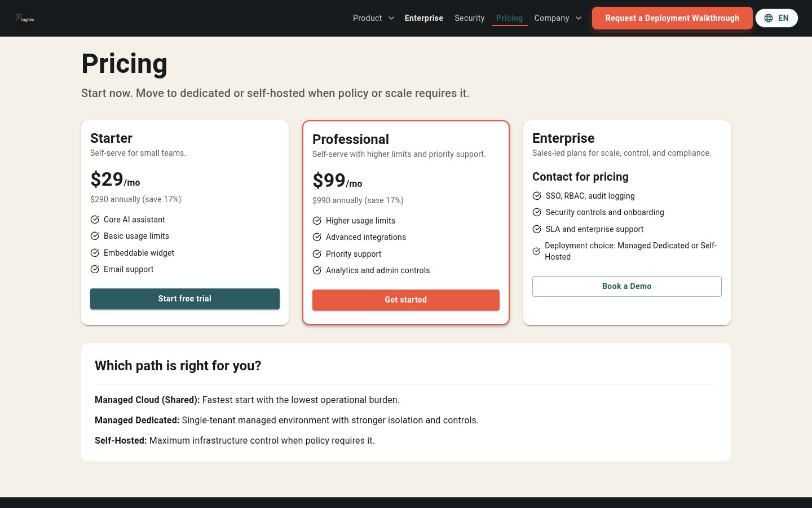Open the Security nav item
812x508 pixels.
click(x=470, y=18)
